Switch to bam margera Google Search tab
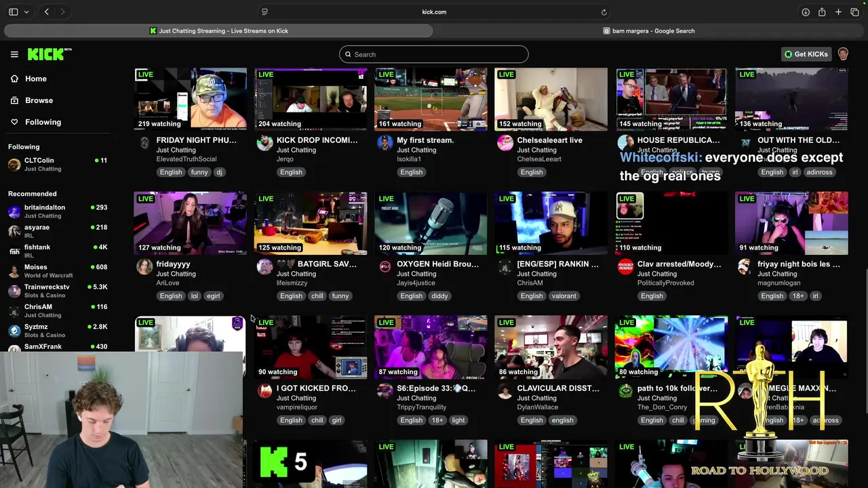This screenshot has height=488, width=868. click(x=649, y=30)
